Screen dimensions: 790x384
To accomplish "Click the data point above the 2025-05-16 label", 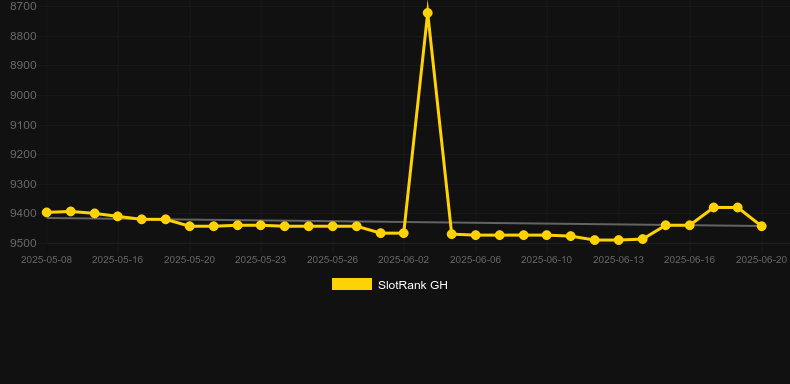I will click(x=118, y=217).
